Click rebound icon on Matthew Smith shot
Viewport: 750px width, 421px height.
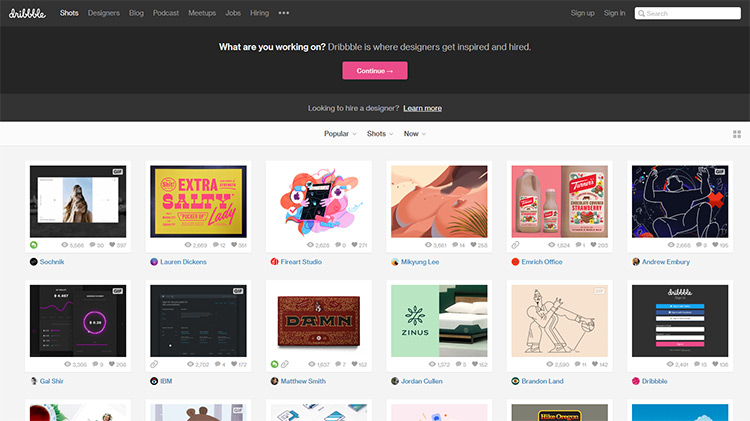pos(275,364)
